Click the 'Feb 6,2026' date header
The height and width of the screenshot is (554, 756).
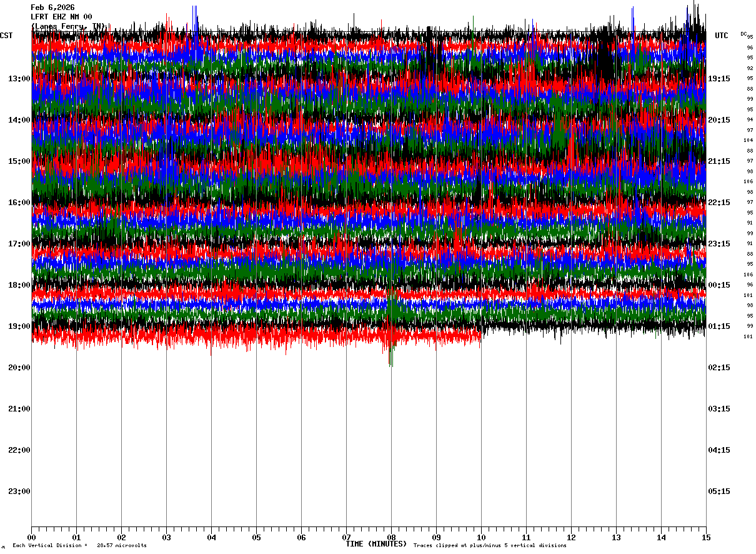coord(52,8)
